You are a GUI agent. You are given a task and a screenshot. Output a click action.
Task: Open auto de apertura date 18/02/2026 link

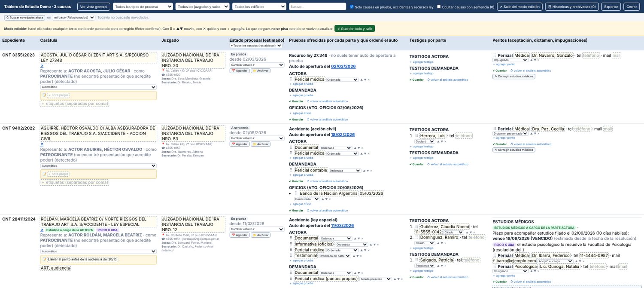coord(343,135)
